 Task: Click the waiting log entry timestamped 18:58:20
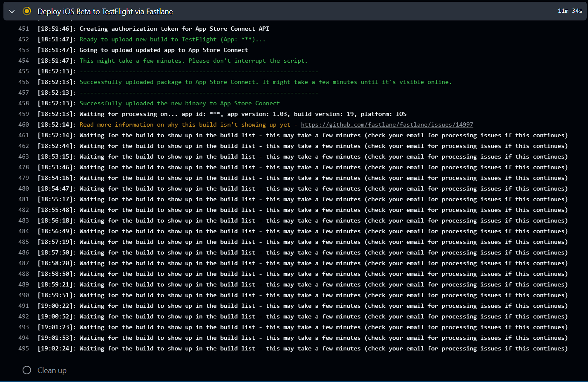[x=303, y=263]
